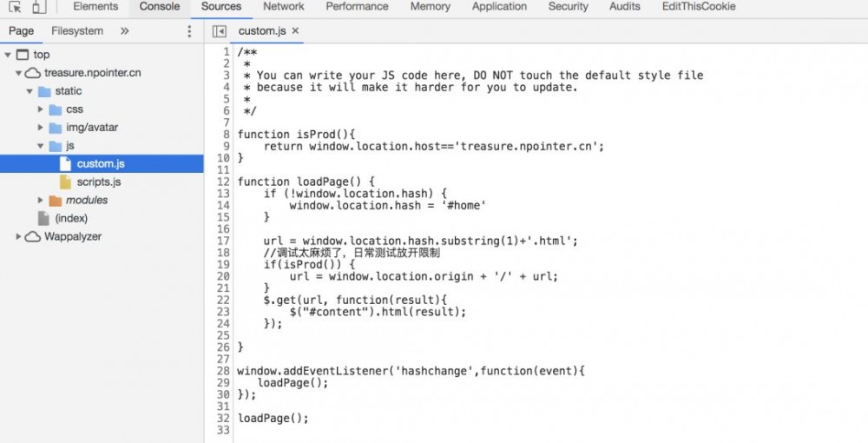Click the orange modules folder icon

pyautogui.click(x=56, y=201)
